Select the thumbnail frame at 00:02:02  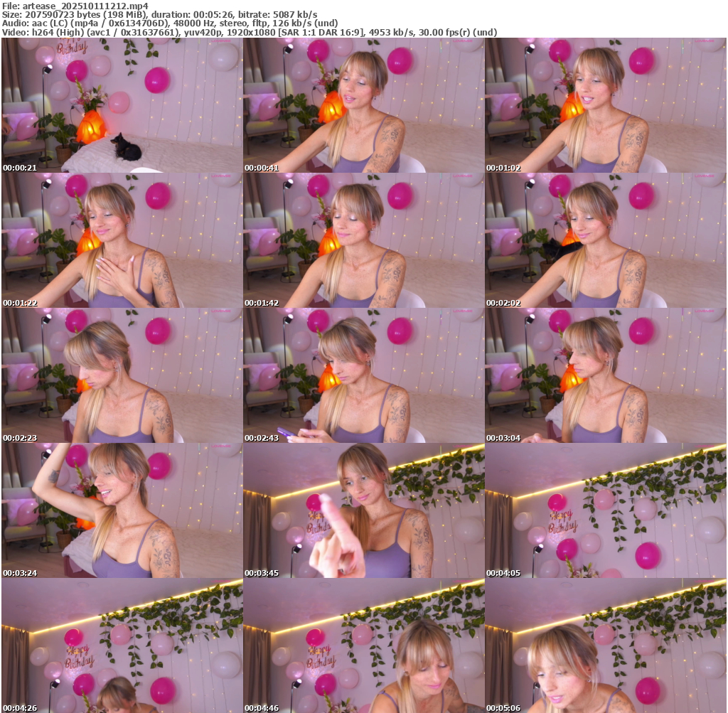tap(606, 240)
